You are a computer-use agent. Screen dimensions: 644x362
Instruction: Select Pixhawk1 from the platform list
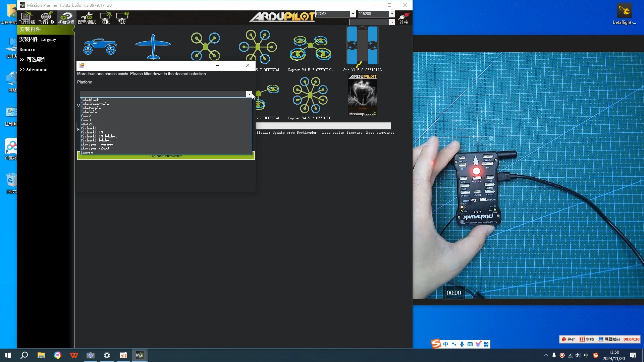(89, 128)
